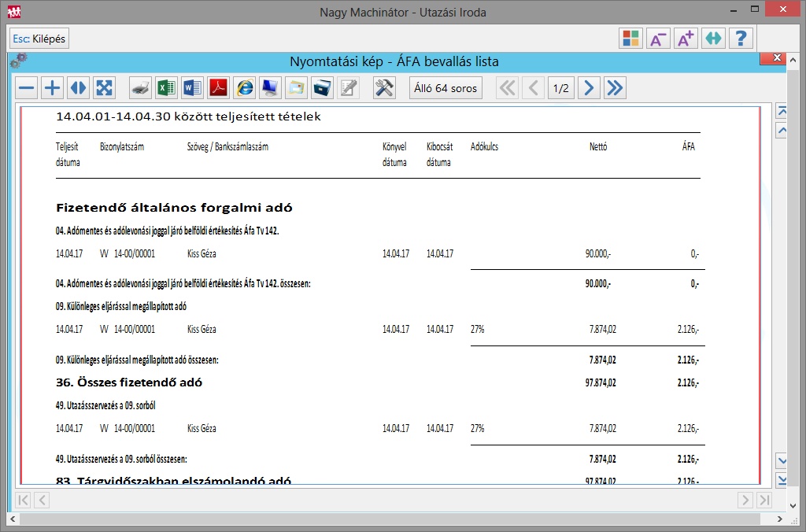Click the 14.04.01-14.04.30 között teljesített tételek title

pyautogui.click(x=188, y=116)
